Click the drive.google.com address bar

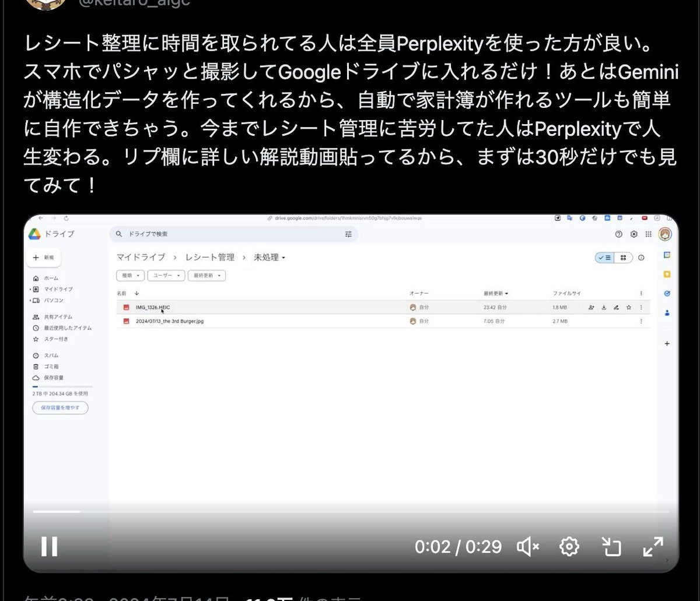[344, 218]
